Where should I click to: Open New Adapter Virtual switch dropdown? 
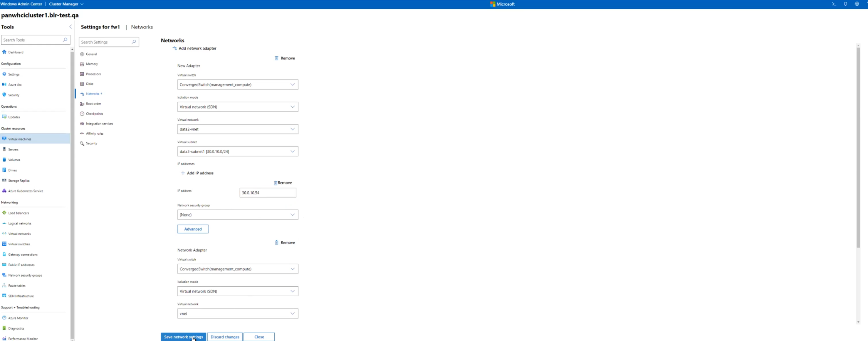pos(238,84)
